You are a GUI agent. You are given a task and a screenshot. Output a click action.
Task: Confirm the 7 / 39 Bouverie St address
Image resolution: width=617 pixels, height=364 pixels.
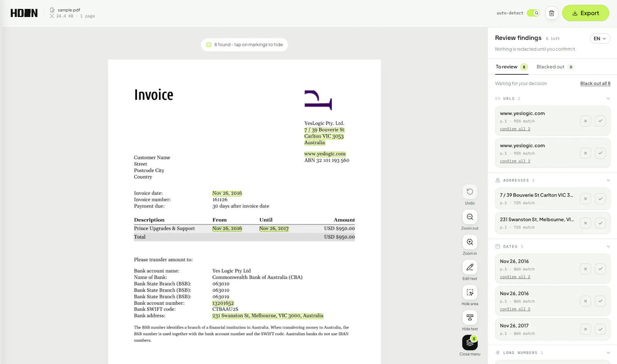[600, 199]
